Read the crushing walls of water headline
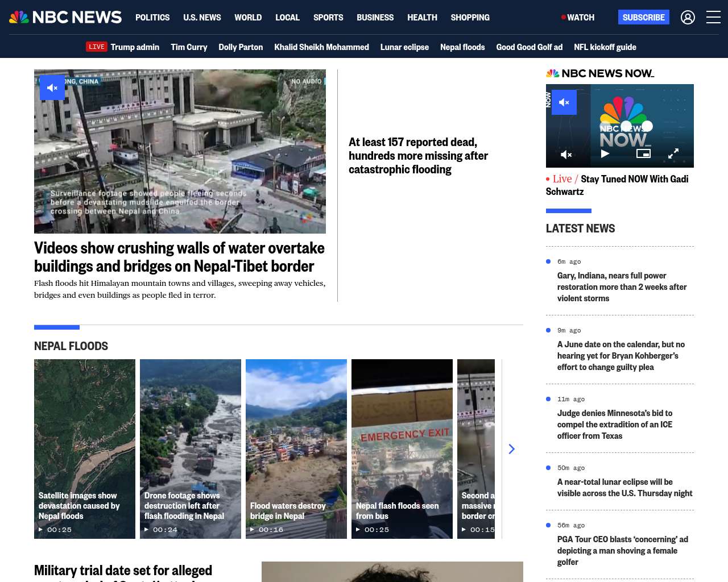 (179, 257)
